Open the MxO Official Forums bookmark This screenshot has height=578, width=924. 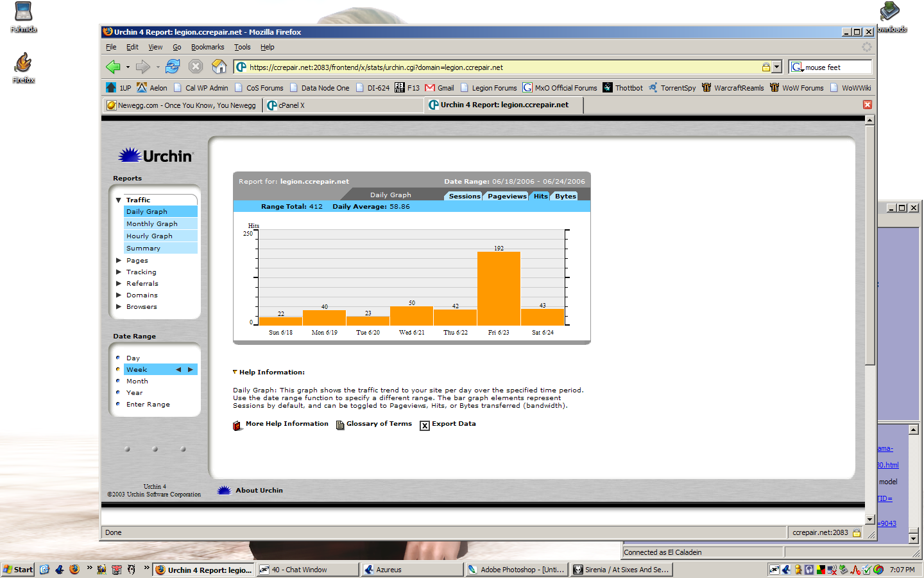pyautogui.click(x=560, y=88)
